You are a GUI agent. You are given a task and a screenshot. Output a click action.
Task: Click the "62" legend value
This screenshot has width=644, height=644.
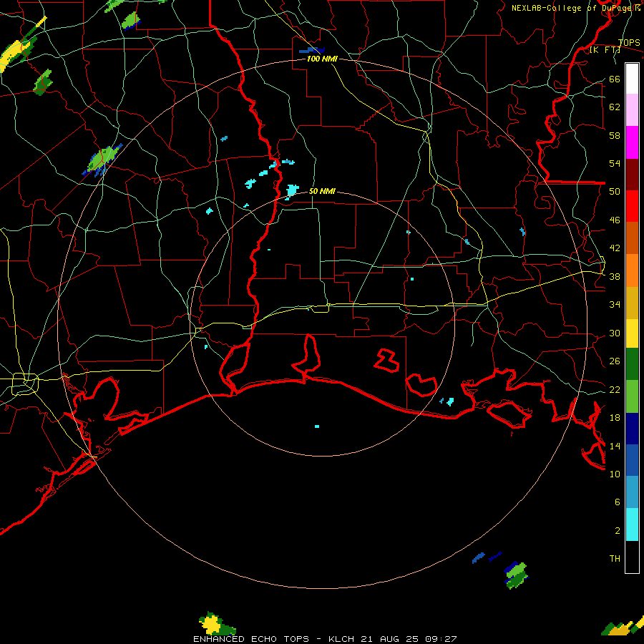615,107
